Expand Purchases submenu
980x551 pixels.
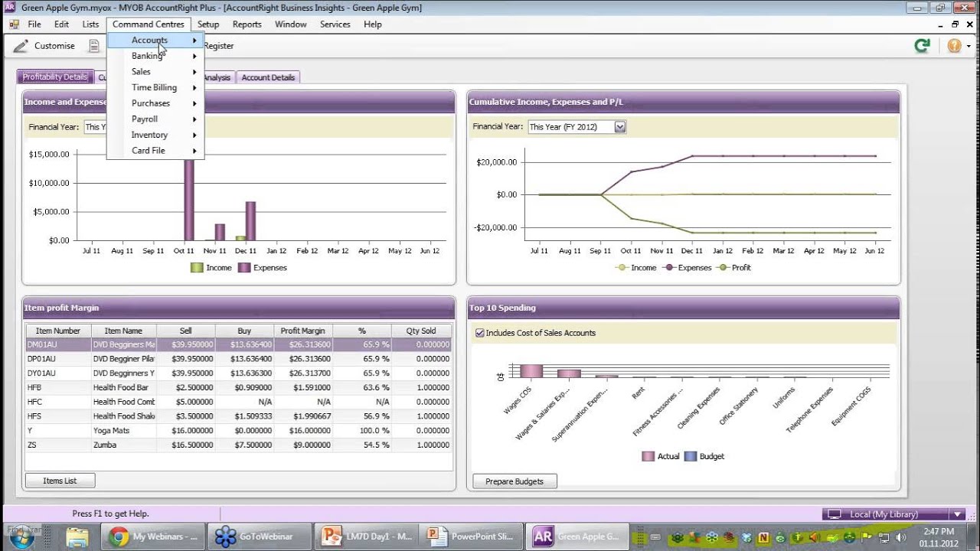(156, 103)
